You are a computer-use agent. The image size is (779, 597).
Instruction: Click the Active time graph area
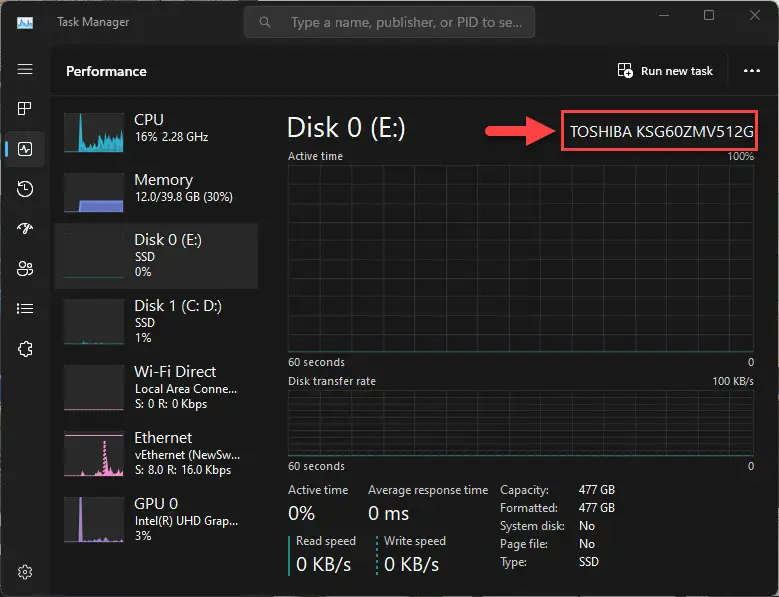pyautogui.click(x=521, y=258)
